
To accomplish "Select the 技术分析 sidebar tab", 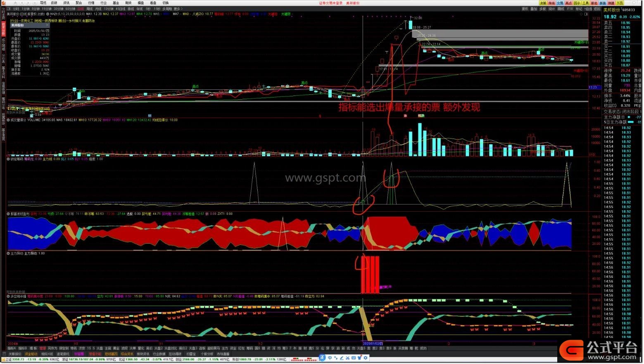I will (x=3, y=29).
